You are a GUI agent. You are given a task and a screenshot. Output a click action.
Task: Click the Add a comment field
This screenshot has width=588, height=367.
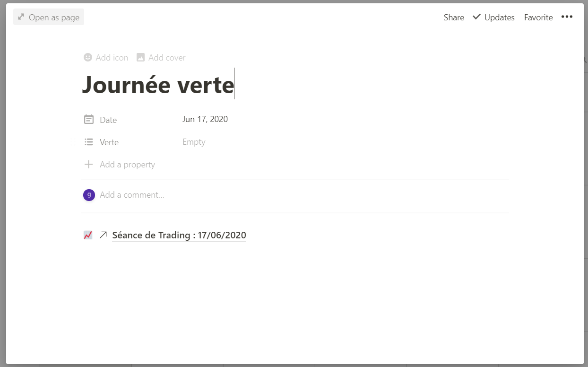point(132,195)
